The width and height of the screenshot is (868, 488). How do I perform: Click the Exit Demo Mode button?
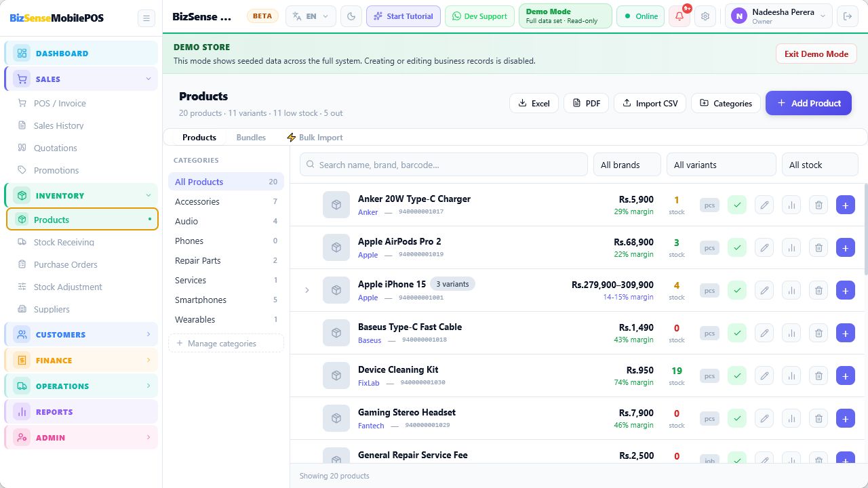pos(816,54)
